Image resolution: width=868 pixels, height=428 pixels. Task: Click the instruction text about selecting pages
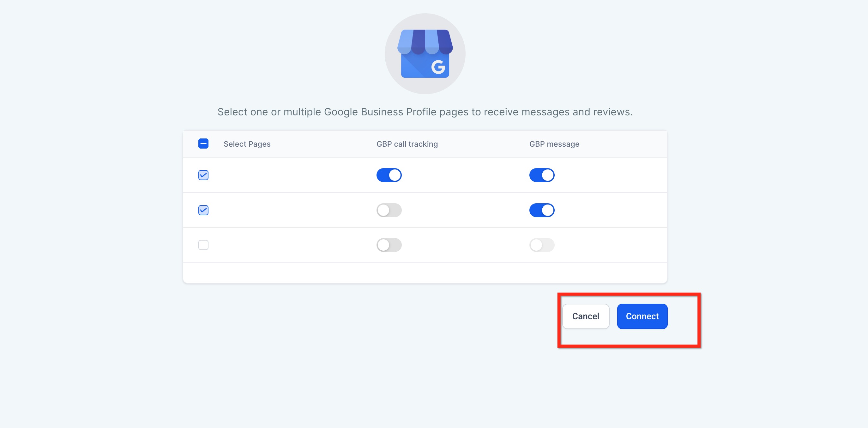click(x=425, y=112)
